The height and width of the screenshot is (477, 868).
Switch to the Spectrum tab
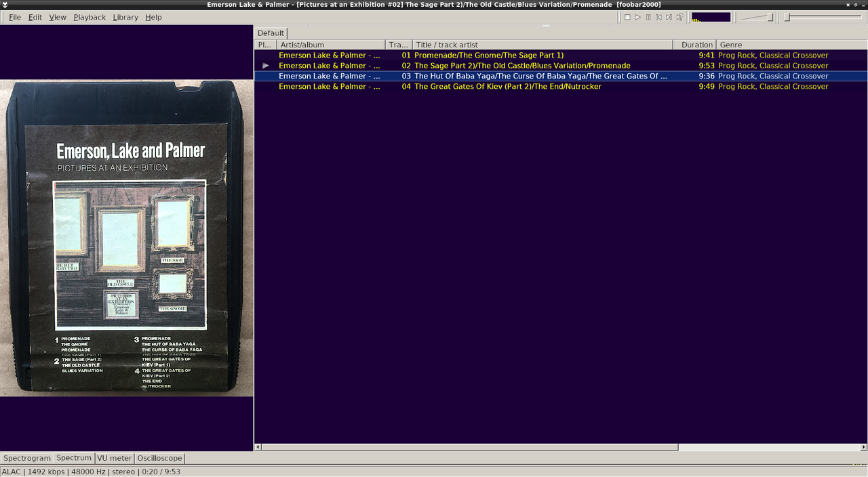[x=74, y=458]
